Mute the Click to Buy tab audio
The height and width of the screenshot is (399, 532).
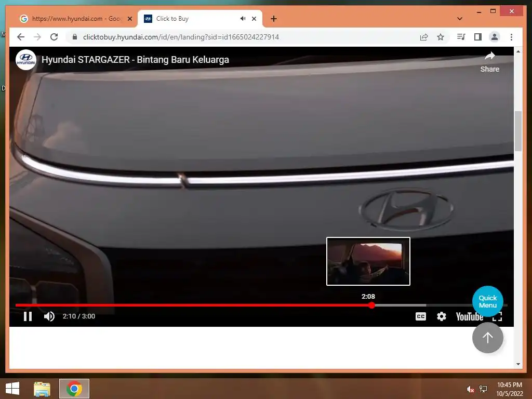pyautogui.click(x=243, y=19)
